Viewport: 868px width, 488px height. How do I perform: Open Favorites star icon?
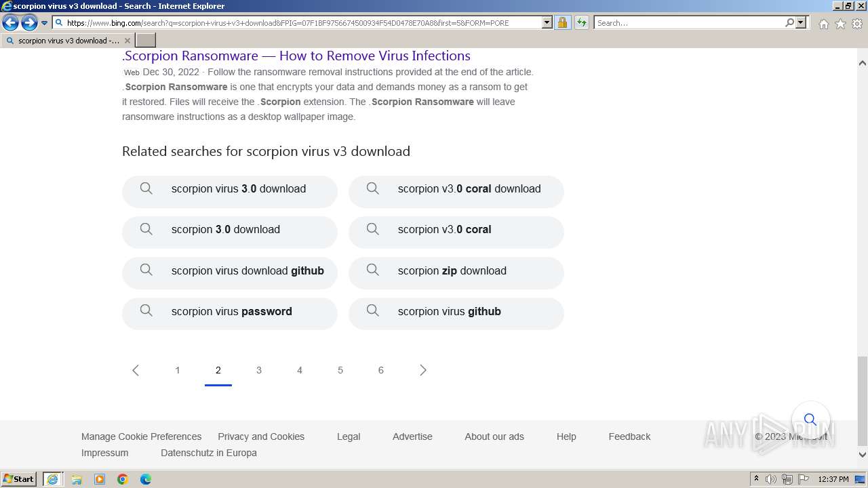(x=840, y=24)
